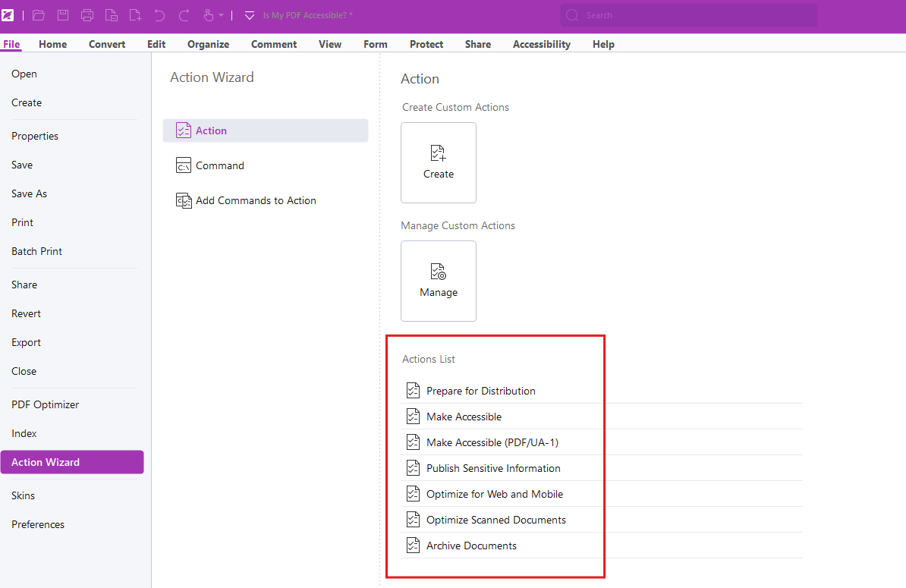Run the Archive Documents action
Screen dimensions: 906x588
click(471, 546)
